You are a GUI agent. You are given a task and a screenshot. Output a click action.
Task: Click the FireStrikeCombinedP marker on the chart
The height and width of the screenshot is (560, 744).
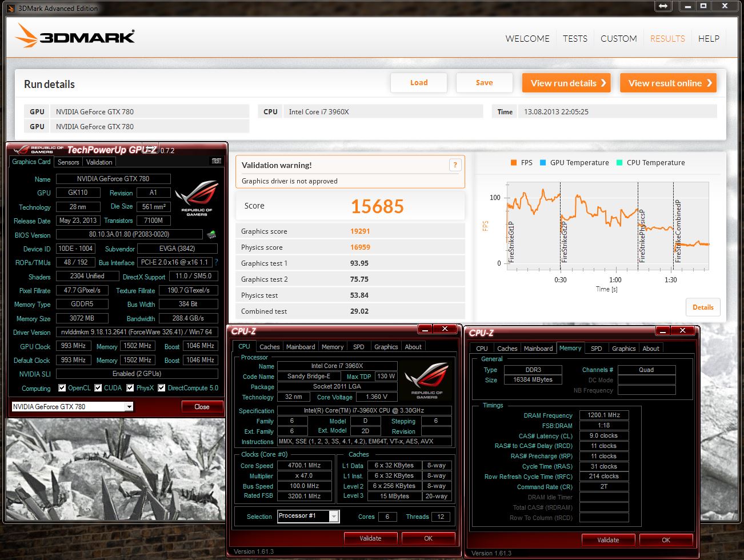678,231
